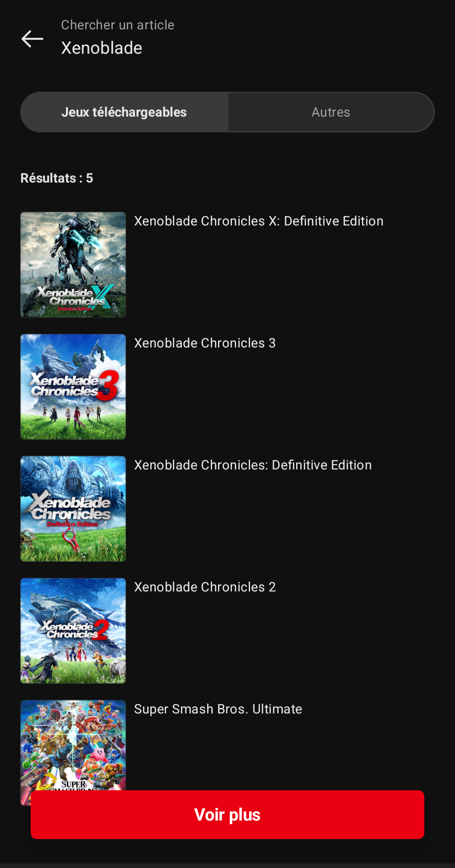Screen dimensions: 455x868
Task: Choose the 'Xenoblade Chronicles 2' title text
Action: 205,587
